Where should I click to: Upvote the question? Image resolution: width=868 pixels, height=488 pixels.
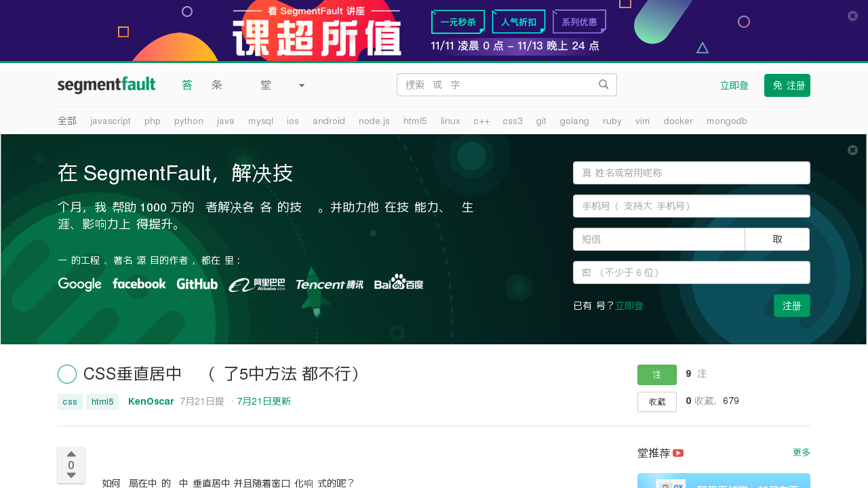[71, 453]
